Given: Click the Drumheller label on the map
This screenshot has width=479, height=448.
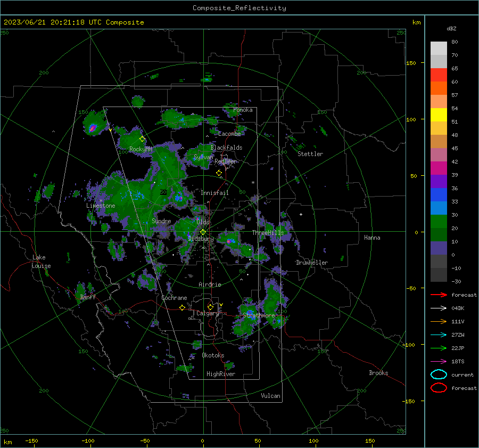Looking at the screenshot, I should coord(312,263).
